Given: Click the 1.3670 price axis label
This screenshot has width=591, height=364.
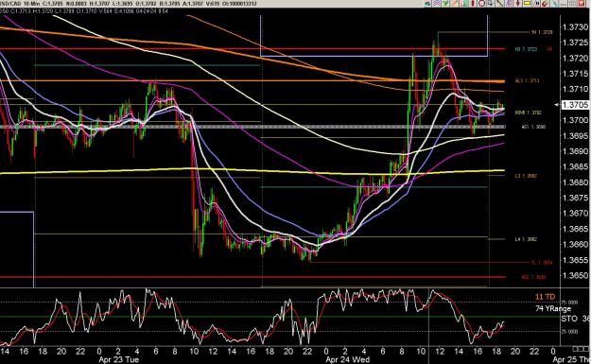Looking at the screenshot, I should (575, 214).
